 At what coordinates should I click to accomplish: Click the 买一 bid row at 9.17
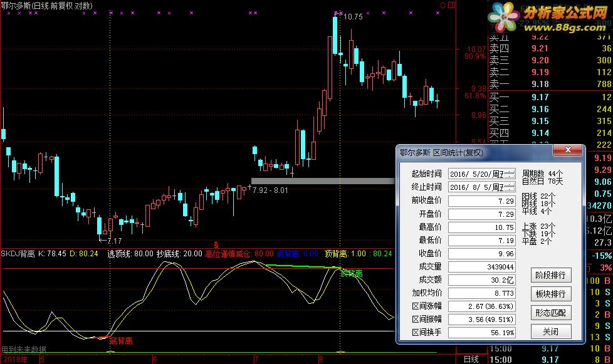tap(550, 97)
